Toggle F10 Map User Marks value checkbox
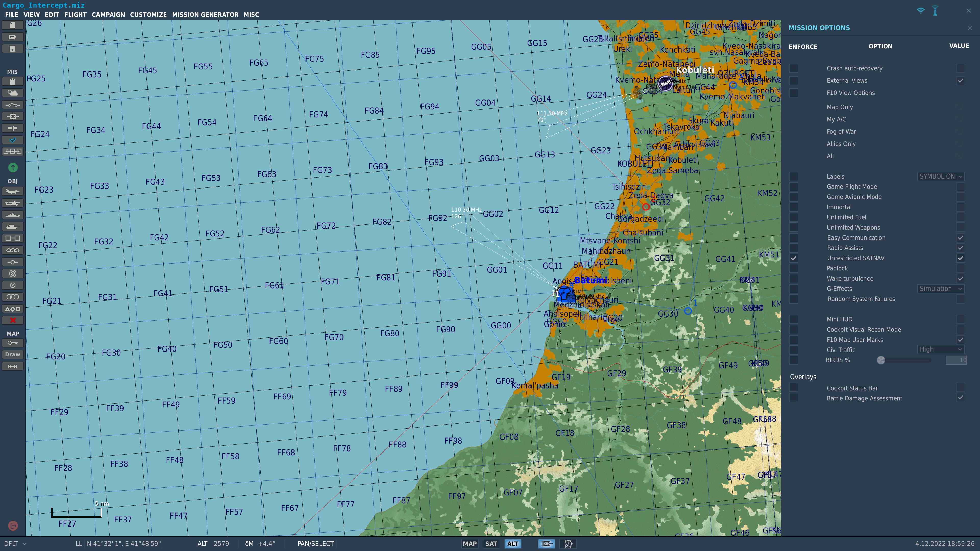Viewport: 980px width, 551px height. (x=961, y=340)
